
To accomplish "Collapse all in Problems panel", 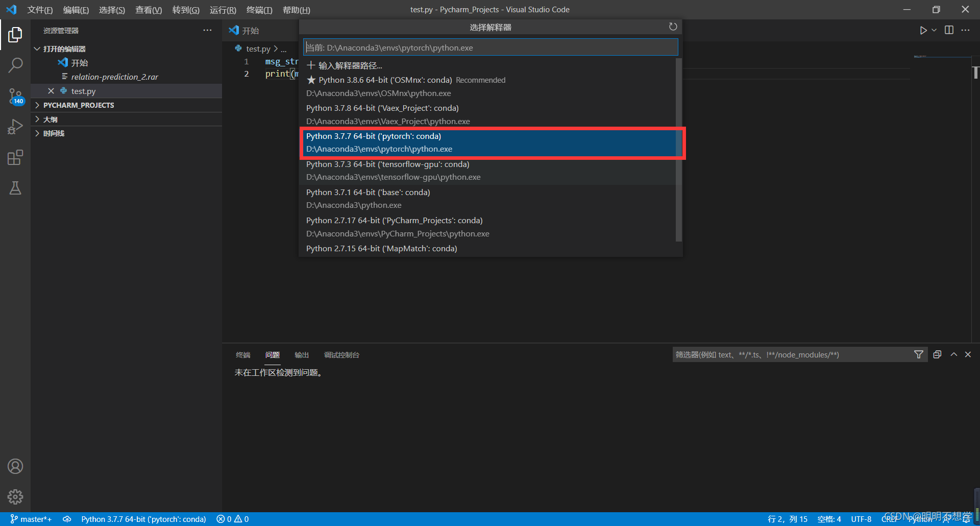I will tap(937, 354).
